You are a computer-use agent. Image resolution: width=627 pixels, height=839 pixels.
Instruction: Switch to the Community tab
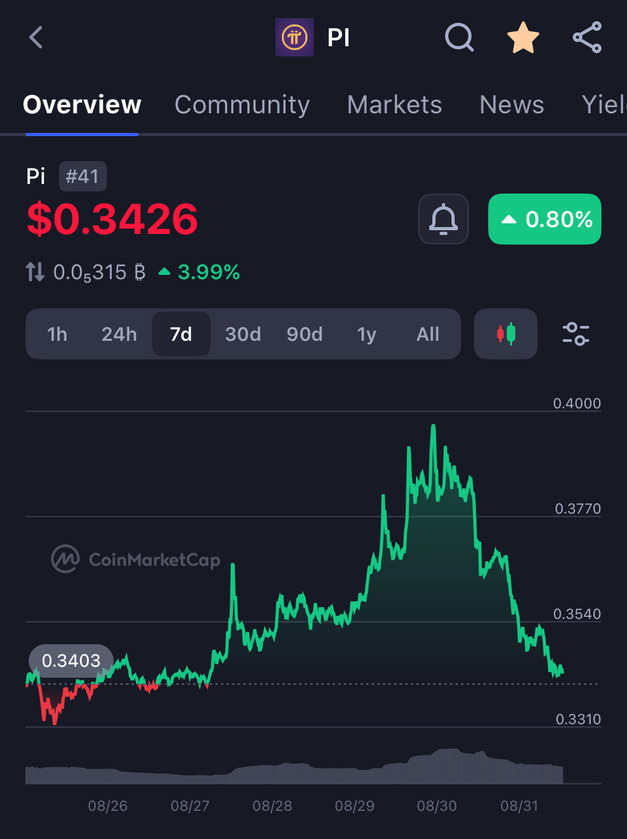tap(242, 105)
